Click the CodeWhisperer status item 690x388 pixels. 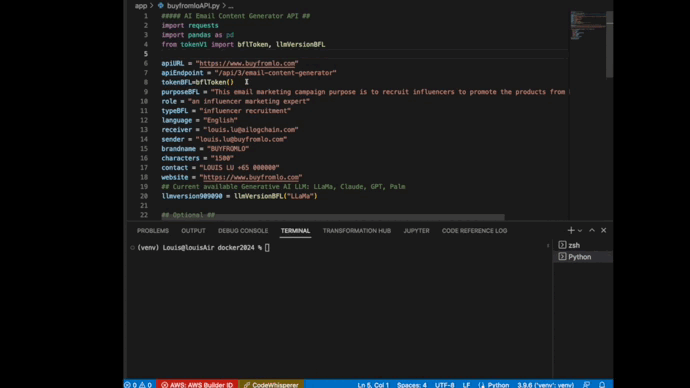click(271, 384)
